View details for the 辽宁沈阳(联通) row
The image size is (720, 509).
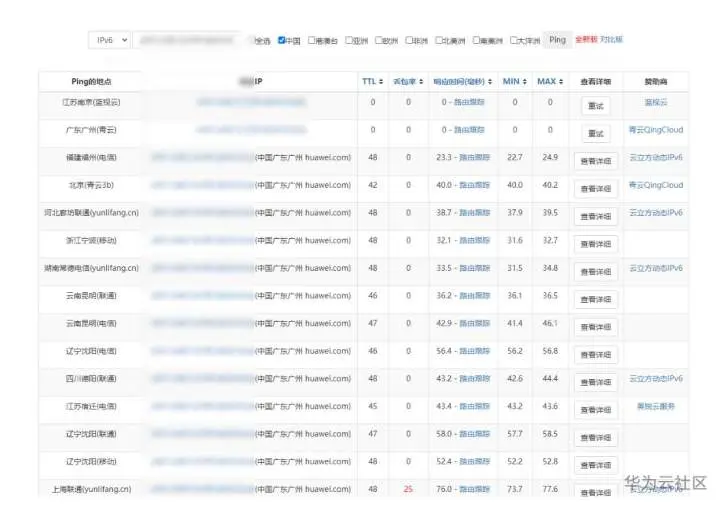[596, 438]
